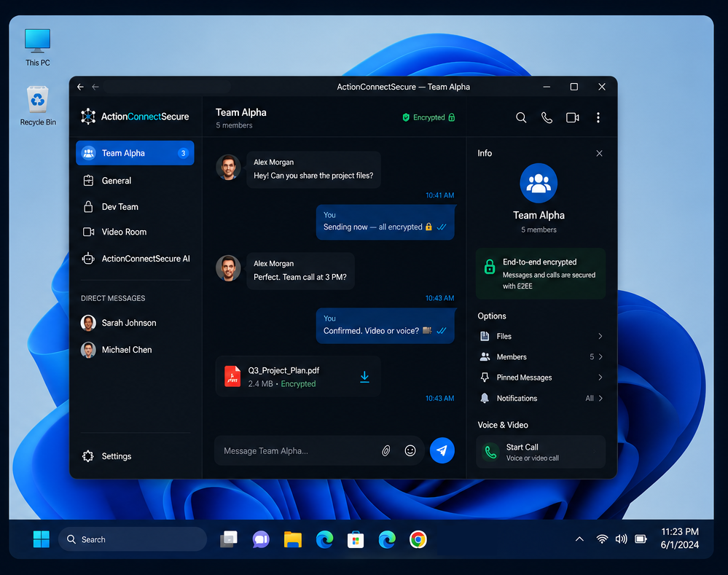Screen dimensions: 728x575
Task: Open the Team Alpha channel in sidebar
Action: (x=135, y=153)
